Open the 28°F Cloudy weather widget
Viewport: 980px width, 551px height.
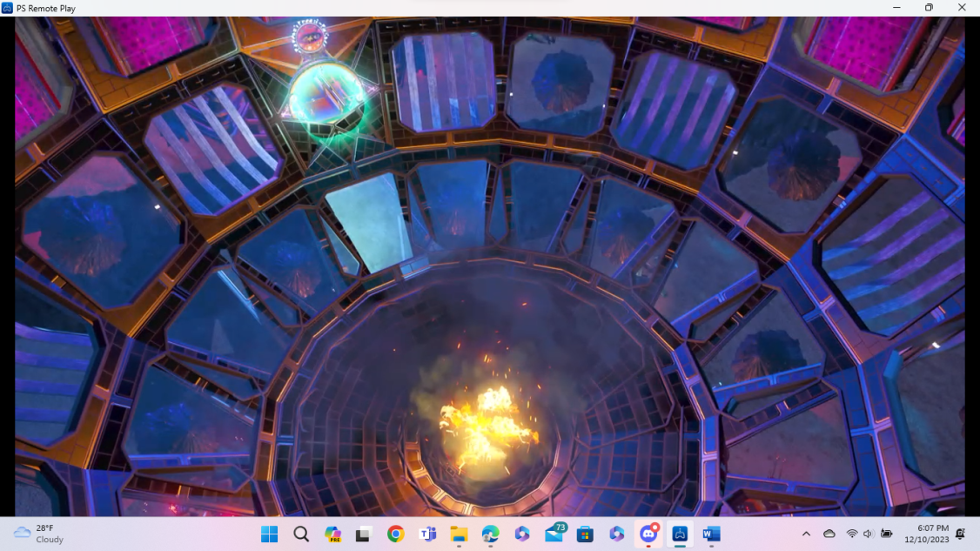(x=39, y=534)
